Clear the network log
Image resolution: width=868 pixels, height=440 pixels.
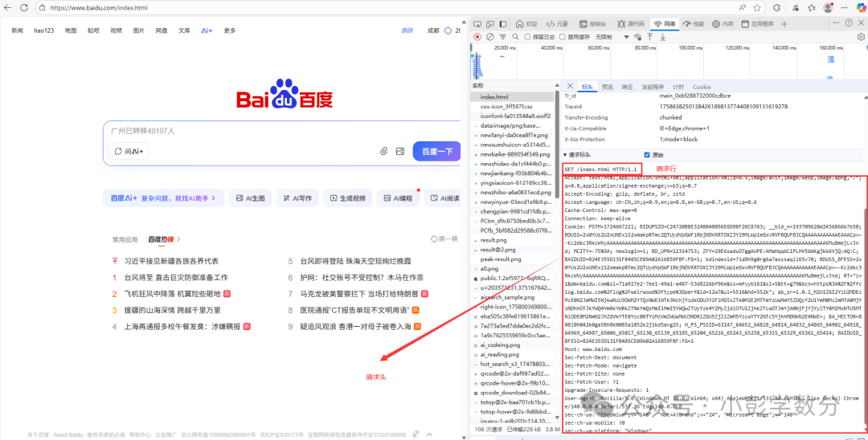490,37
